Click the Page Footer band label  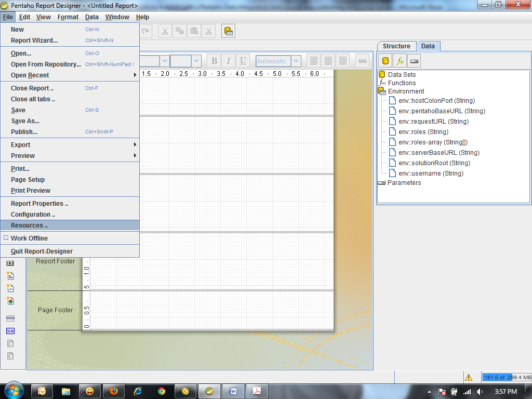coord(55,310)
